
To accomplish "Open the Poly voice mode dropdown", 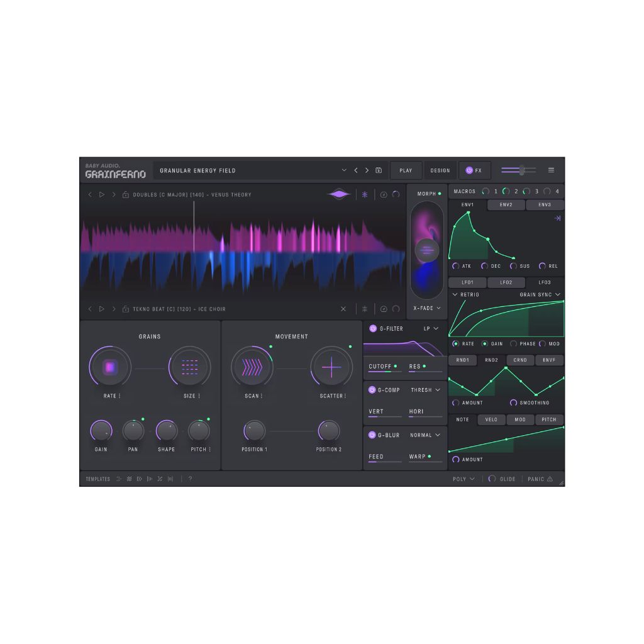I will 464,479.
